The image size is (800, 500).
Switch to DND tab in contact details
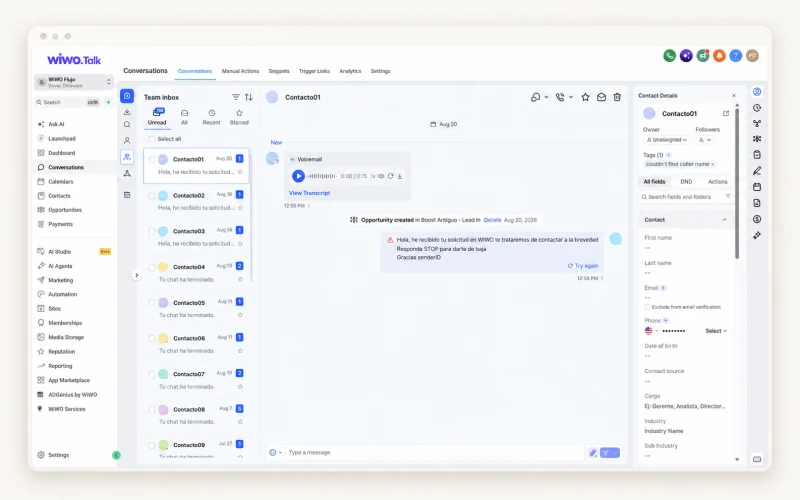[x=686, y=182]
